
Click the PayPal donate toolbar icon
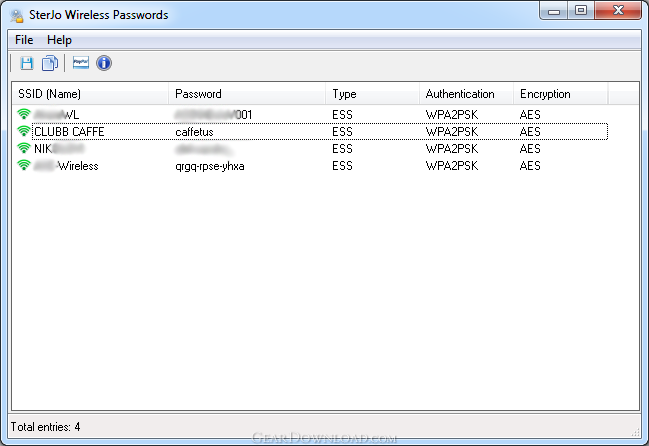click(x=81, y=63)
